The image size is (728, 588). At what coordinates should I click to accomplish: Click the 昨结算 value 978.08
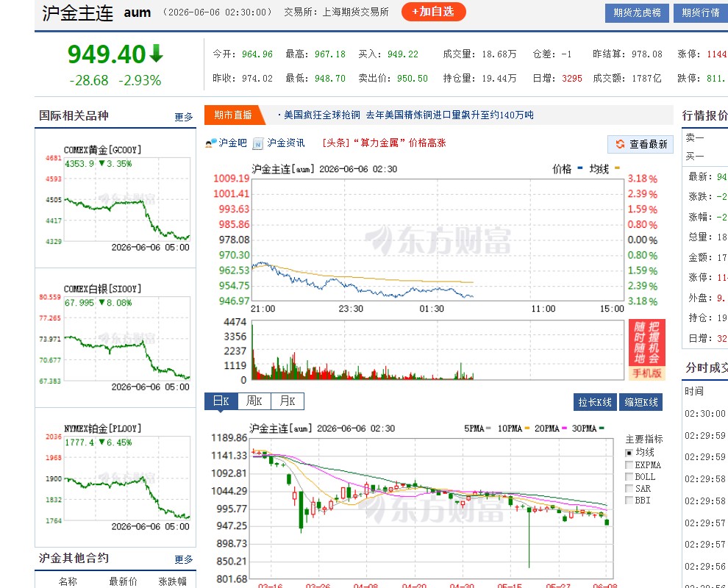click(647, 54)
